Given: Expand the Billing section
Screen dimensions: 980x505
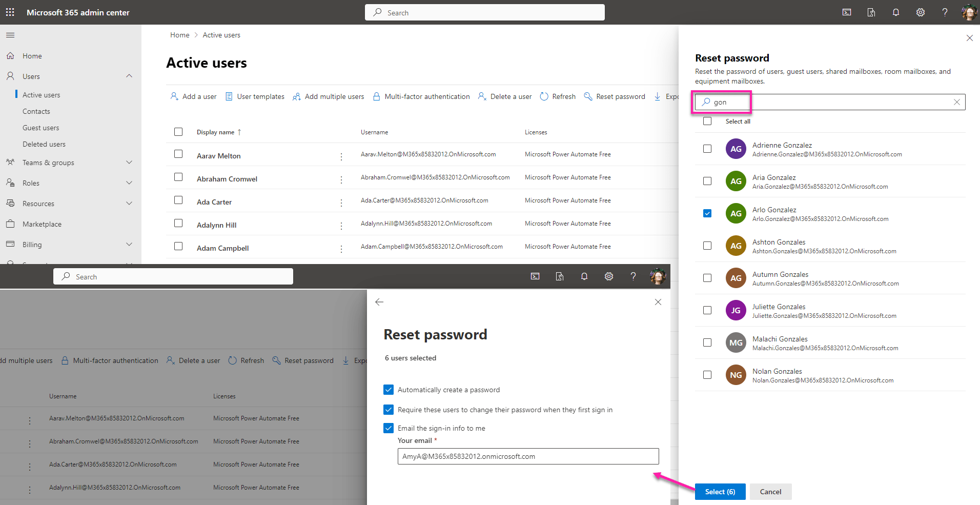Looking at the screenshot, I should pyautogui.click(x=129, y=244).
